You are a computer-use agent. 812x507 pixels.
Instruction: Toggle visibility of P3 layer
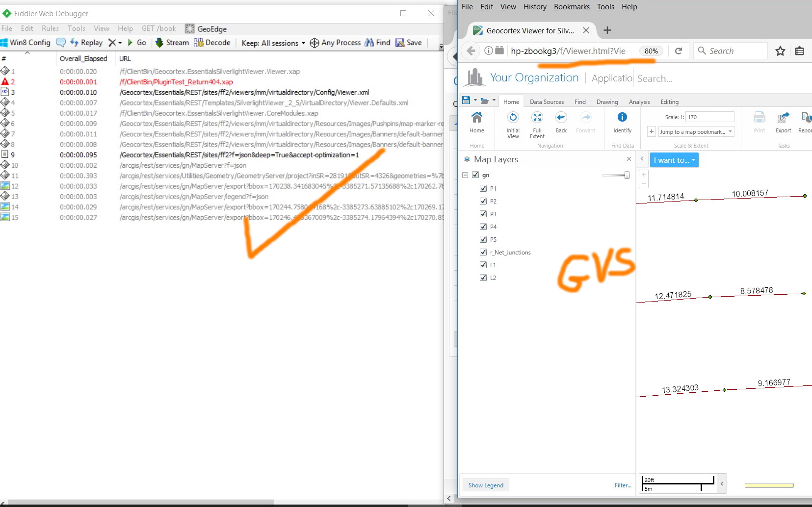point(483,214)
